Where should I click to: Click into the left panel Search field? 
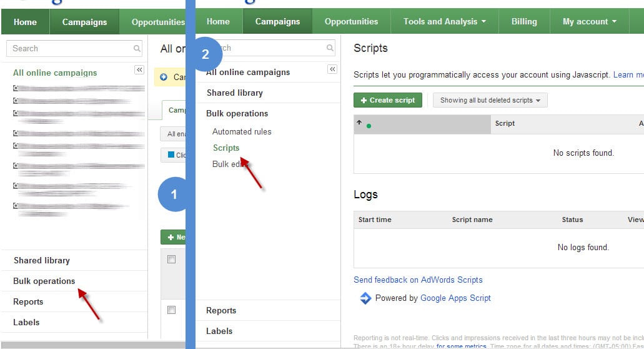tap(69, 48)
